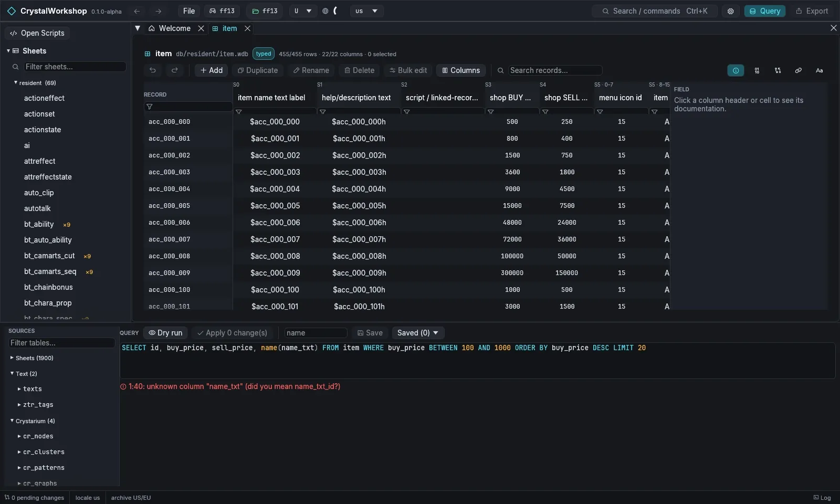Click the ff13 gamepad game button

pyautogui.click(x=222, y=11)
